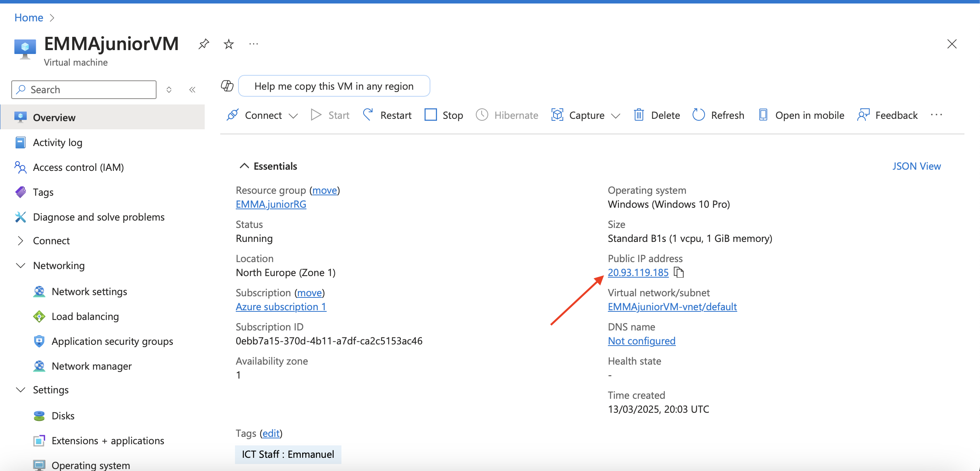Click the Copilot icon beside help prompt
980x471 pixels.
tap(227, 86)
